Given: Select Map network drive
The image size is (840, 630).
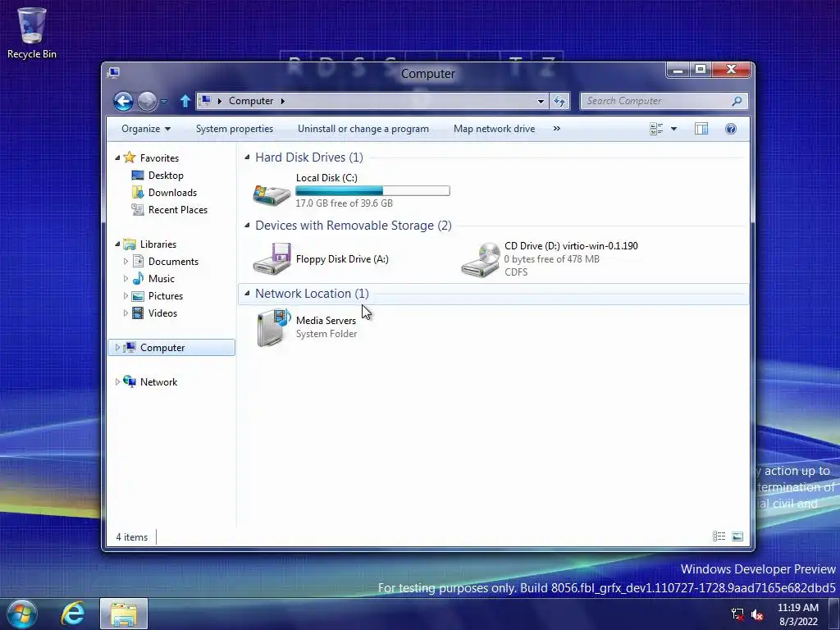Looking at the screenshot, I should coord(494,129).
